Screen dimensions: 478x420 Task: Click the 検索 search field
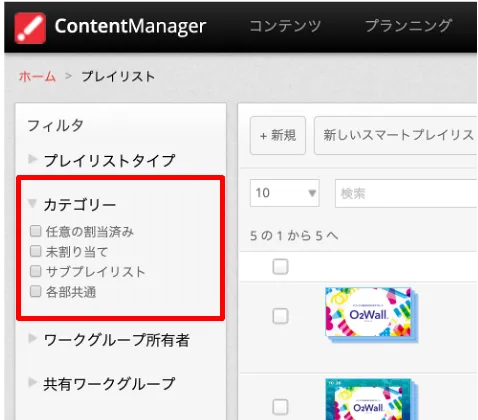click(x=406, y=193)
